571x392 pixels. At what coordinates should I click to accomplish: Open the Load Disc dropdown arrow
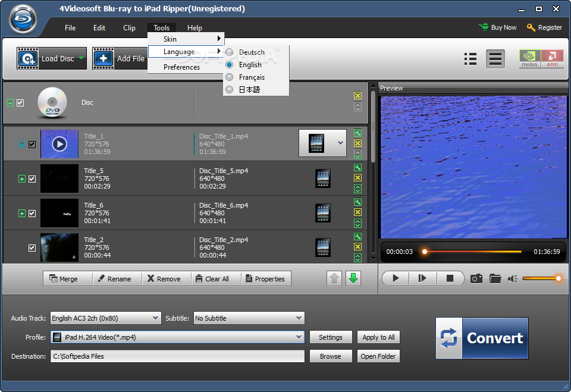[x=81, y=58]
